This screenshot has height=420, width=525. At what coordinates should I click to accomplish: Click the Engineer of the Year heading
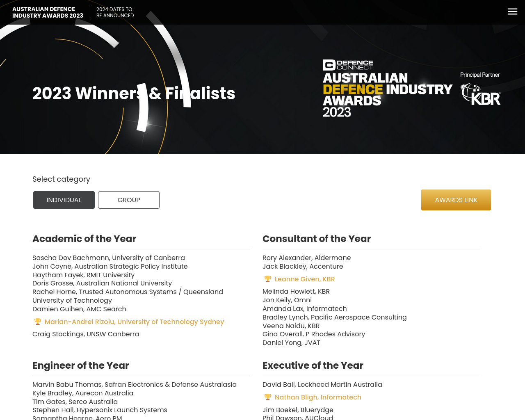point(81,365)
